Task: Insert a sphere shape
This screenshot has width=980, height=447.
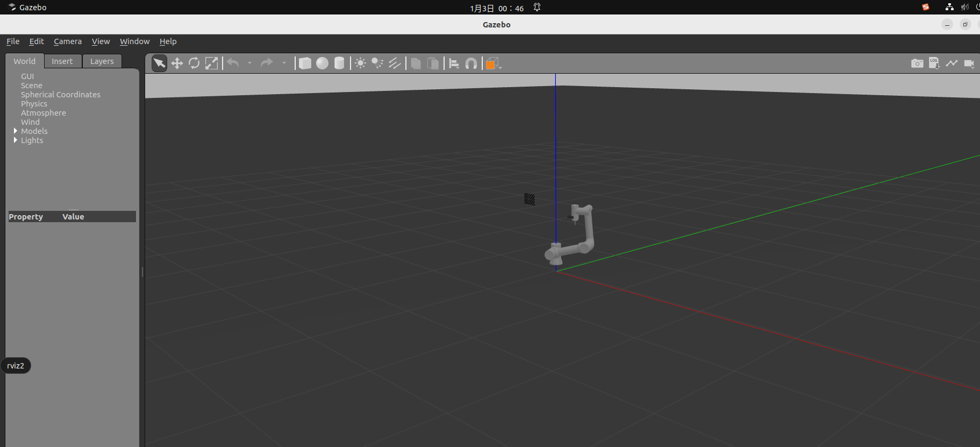Action: (322, 63)
